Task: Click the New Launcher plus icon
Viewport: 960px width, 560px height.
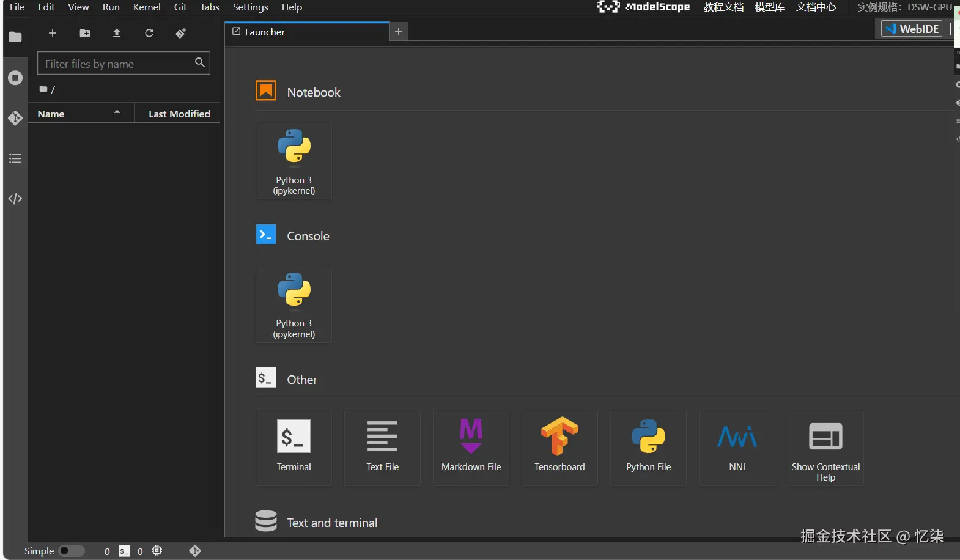Action: pyautogui.click(x=53, y=33)
